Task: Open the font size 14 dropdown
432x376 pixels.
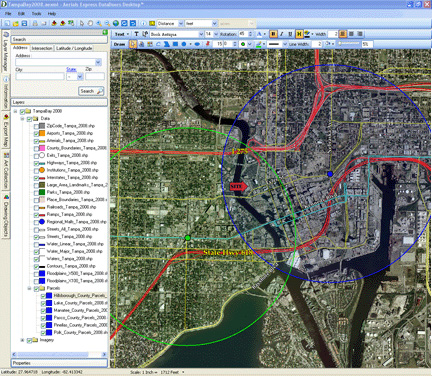Action: coord(215,34)
